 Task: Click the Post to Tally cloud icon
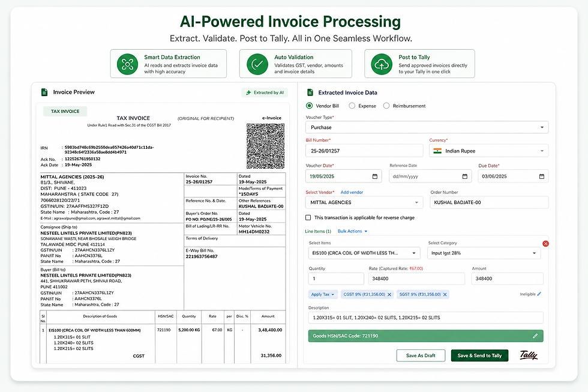pyautogui.click(x=382, y=64)
